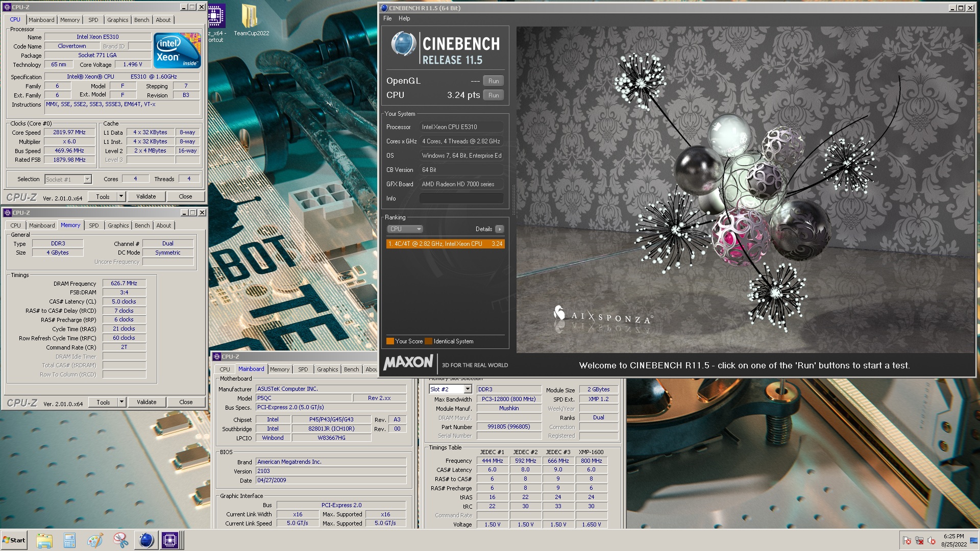Click the DRAM Frequency value 626.7 MHz

pyautogui.click(x=124, y=283)
